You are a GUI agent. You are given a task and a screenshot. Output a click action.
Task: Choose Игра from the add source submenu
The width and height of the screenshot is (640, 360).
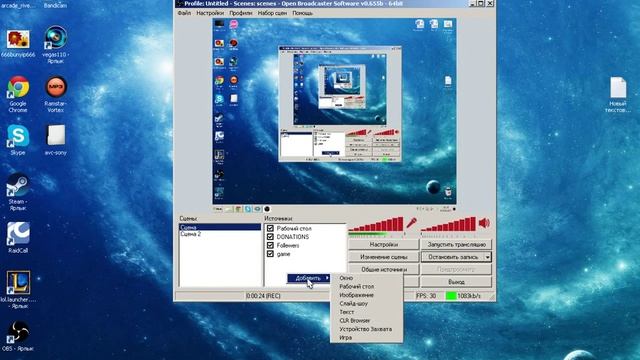pos(366,338)
